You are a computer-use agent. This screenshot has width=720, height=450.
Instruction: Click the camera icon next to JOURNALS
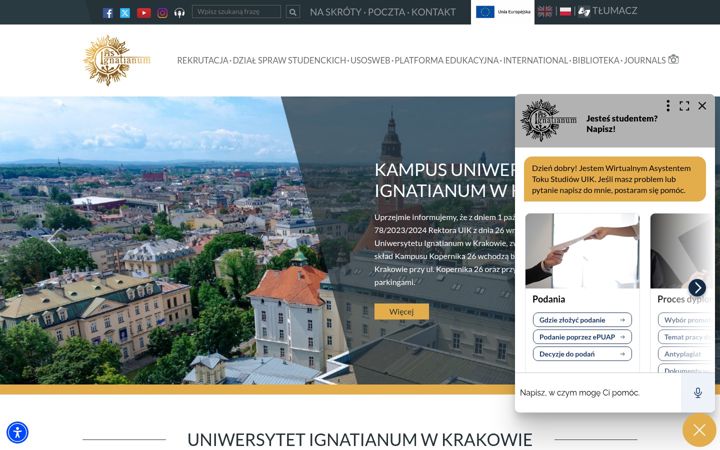point(673,59)
